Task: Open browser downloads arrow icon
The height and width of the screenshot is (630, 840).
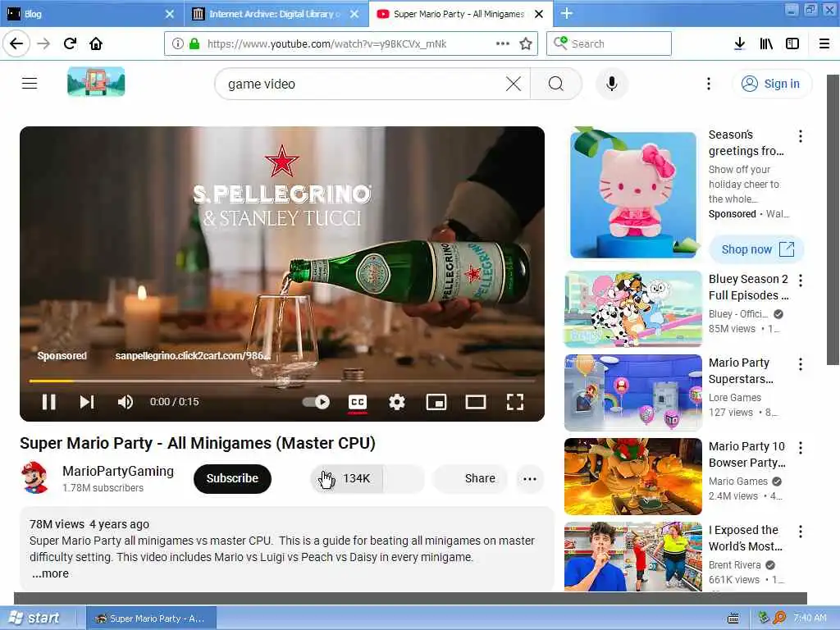Action: (739, 43)
